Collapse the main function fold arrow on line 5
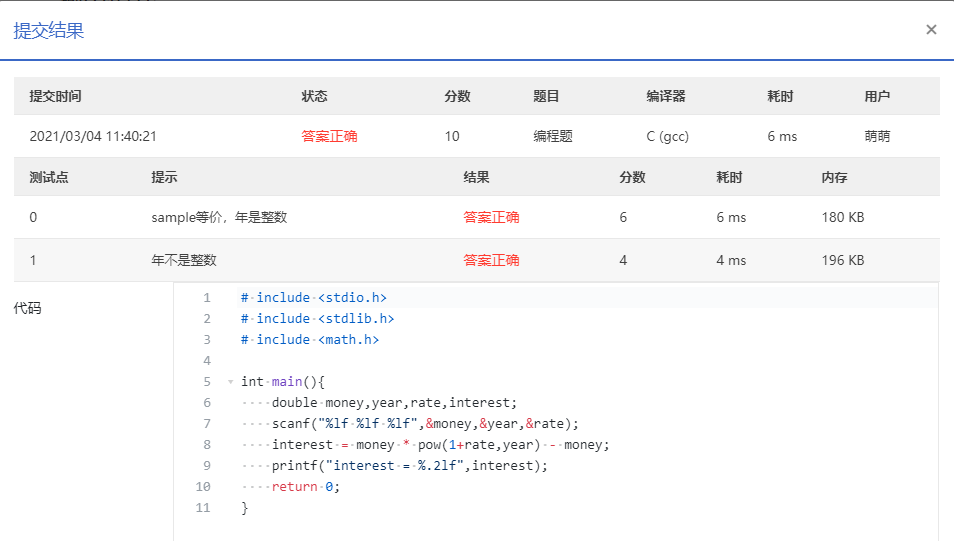The image size is (954, 541). (231, 382)
